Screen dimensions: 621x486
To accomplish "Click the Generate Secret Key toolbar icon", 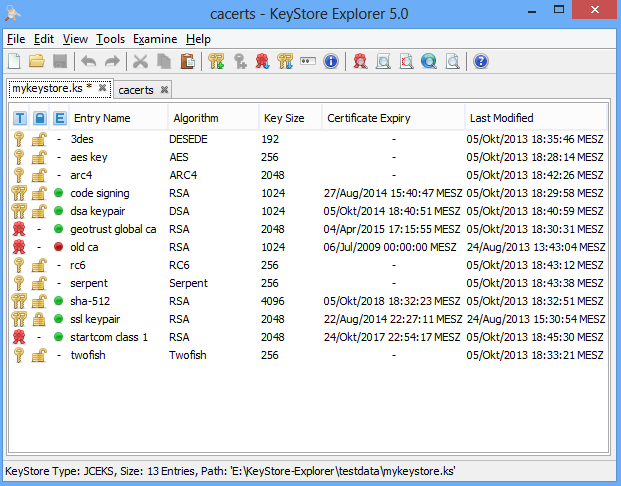I will [240, 61].
